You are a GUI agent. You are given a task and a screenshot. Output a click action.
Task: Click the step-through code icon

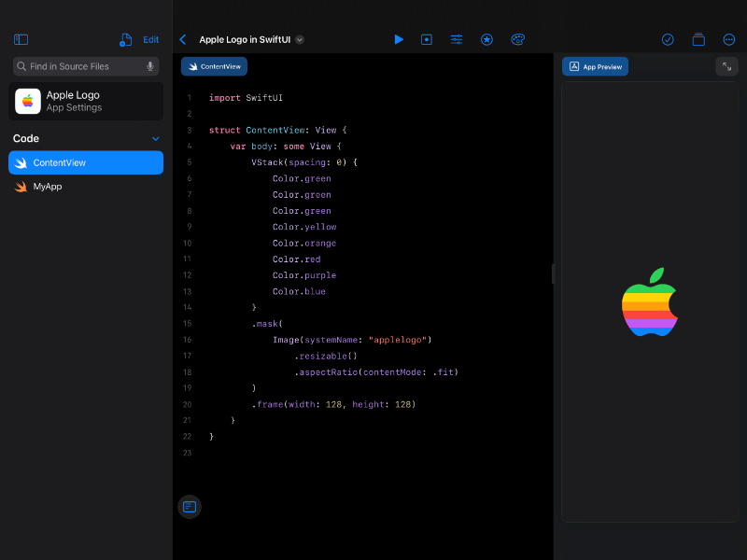[x=427, y=39]
